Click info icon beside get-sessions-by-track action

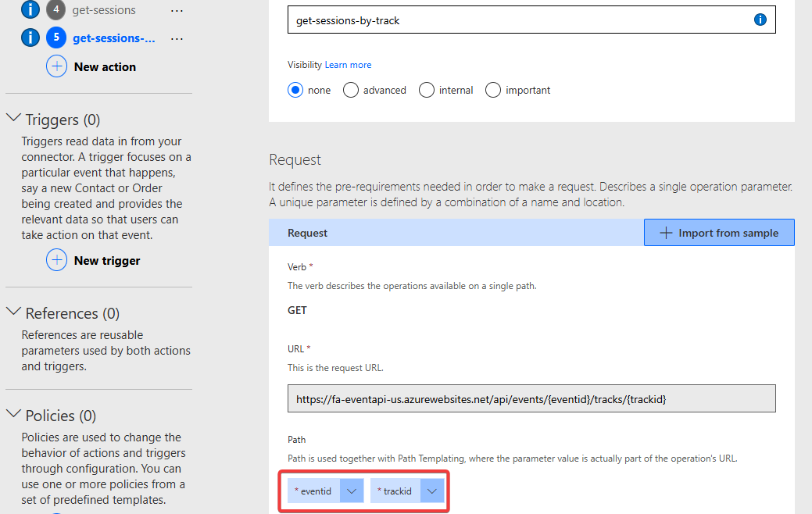click(x=30, y=37)
